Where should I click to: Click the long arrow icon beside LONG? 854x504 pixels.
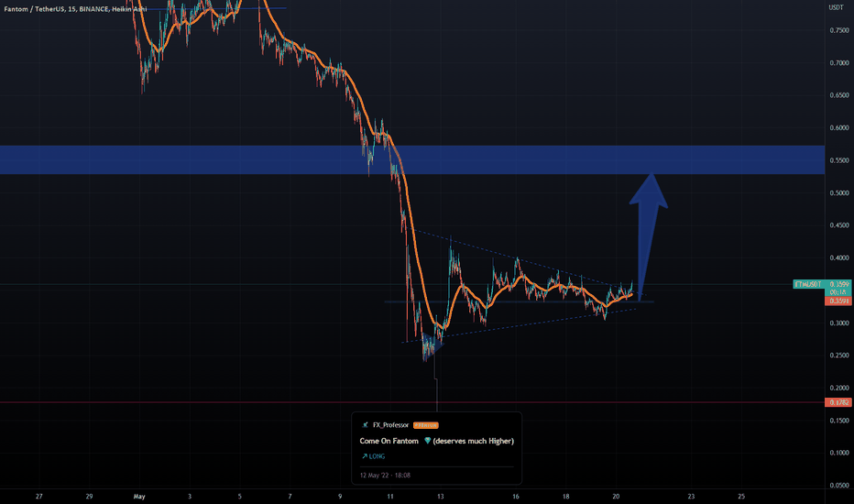tap(365, 456)
